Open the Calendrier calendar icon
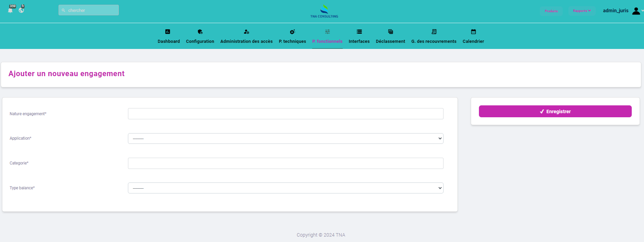The width and height of the screenshot is (644, 242). click(473, 32)
